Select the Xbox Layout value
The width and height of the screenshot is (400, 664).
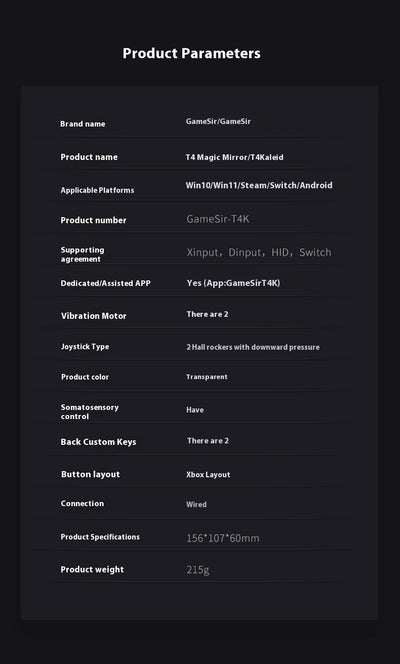(208, 475)
